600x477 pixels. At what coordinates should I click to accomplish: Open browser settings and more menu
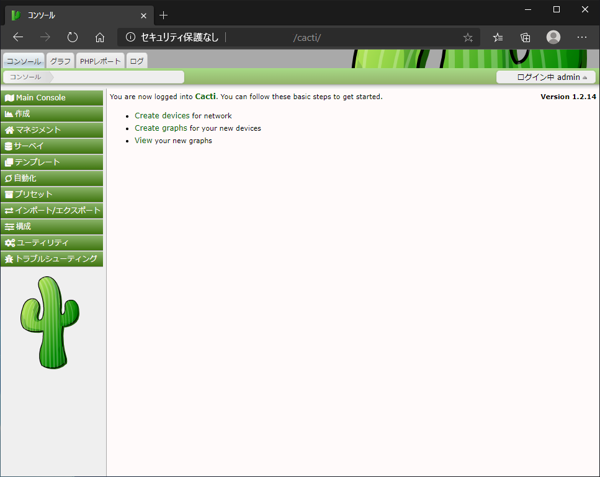[582, 37]
